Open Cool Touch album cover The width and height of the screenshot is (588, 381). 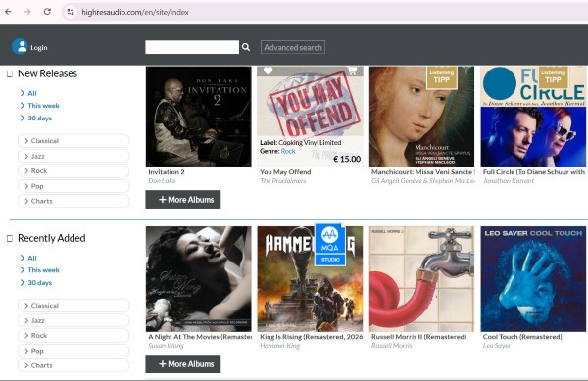[x=533, y=279]
